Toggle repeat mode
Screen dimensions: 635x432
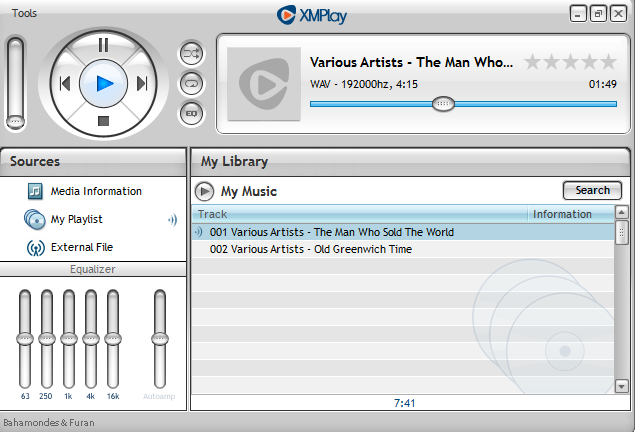click(x=191, y=83)
